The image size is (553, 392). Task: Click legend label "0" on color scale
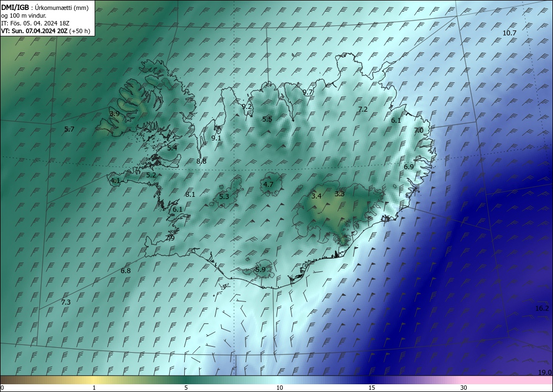click(2, 388)
